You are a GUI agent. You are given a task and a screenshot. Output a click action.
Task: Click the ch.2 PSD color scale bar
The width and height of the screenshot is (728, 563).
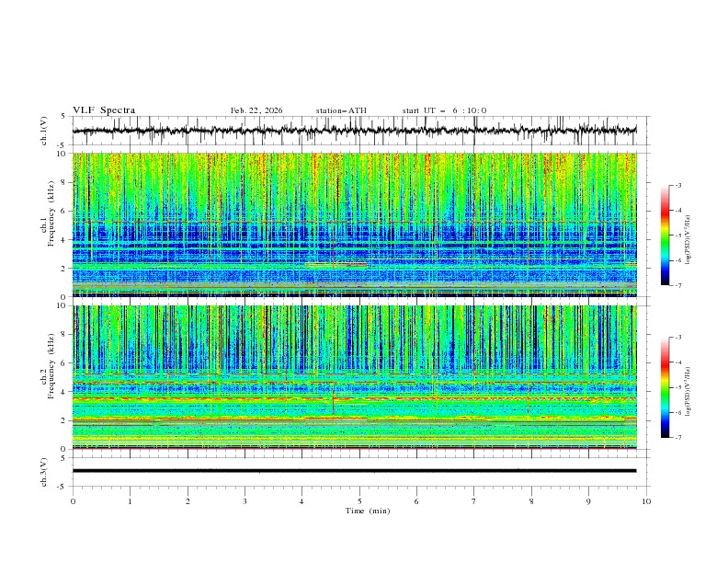(x=665, y=387)
